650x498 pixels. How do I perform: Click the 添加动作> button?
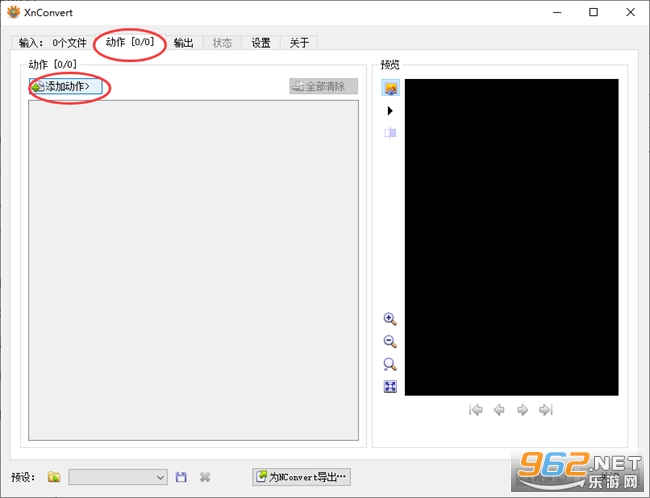[x=65, y=86]
